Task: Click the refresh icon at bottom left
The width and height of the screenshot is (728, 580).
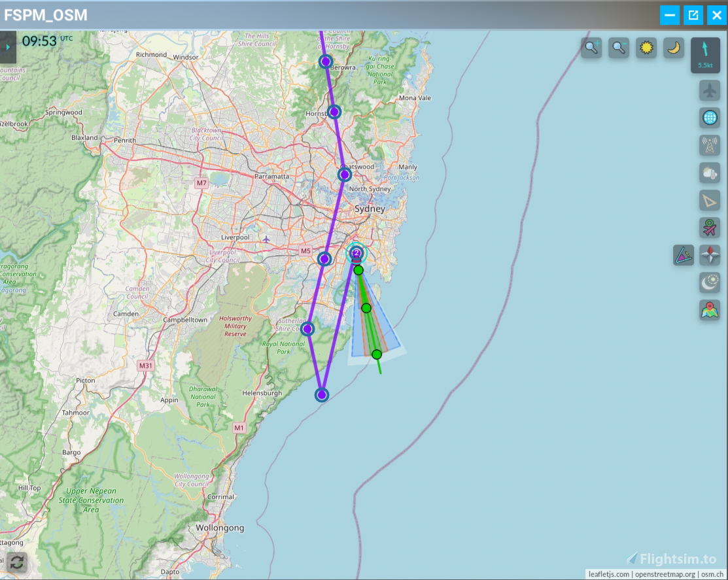Action: [18, 562]
